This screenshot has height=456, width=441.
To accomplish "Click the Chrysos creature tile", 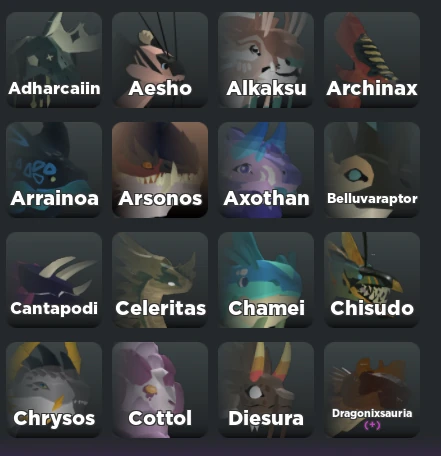I will tap(54, 390).
